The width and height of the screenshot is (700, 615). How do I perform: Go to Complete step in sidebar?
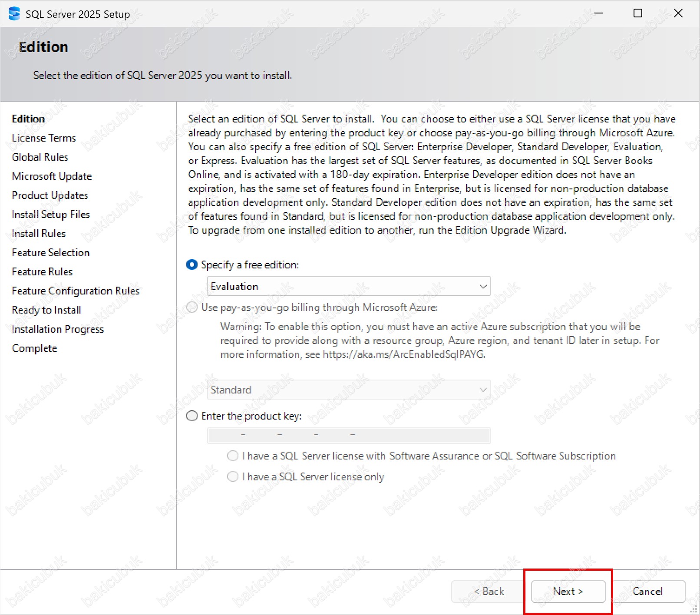34,348
